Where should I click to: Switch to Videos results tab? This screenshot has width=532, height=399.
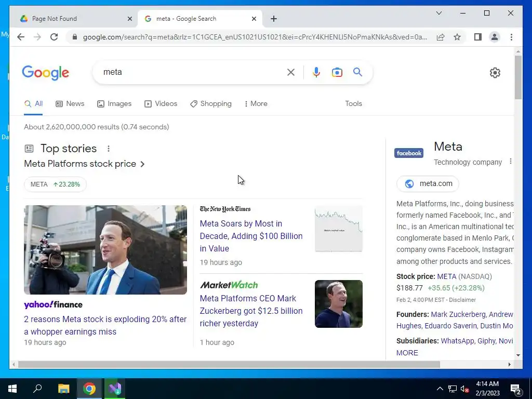[161, 103]
